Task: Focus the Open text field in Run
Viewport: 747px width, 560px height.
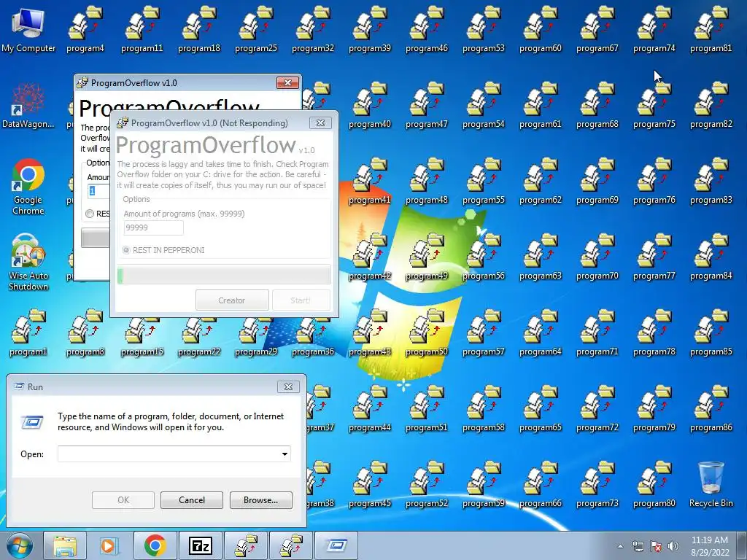Action: tap(174, 454)
